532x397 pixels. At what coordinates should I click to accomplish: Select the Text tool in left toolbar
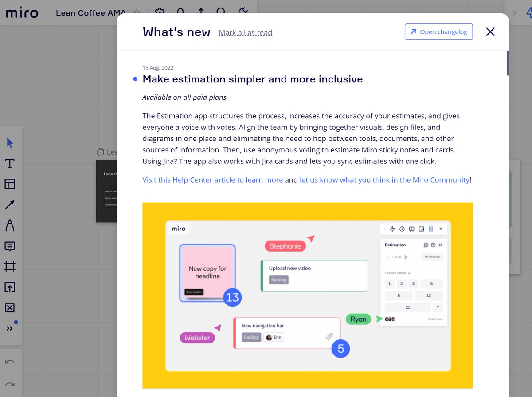point(10,163)
